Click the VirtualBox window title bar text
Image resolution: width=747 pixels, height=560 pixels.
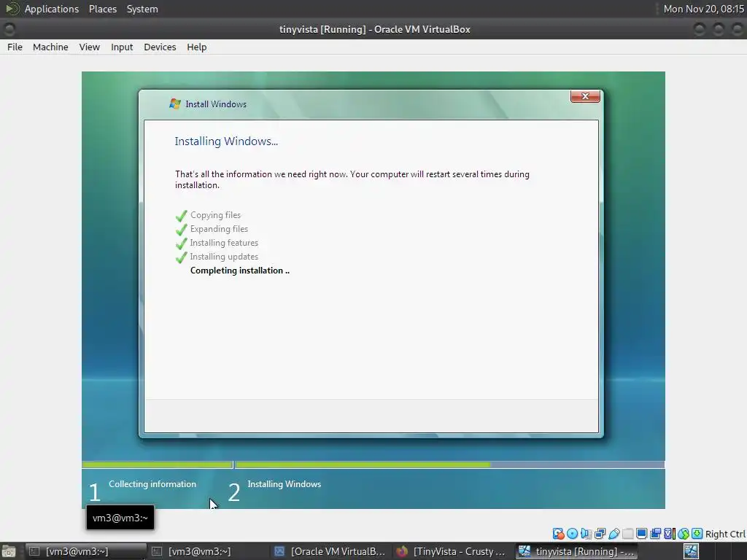pyautogui.click(x=374, y=29)
